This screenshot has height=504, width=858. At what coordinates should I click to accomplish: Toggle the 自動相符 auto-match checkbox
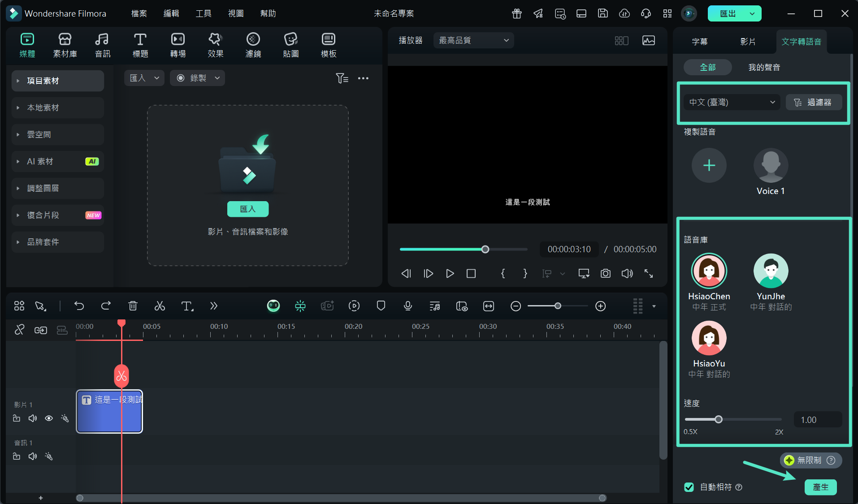(x=689, y=487)
